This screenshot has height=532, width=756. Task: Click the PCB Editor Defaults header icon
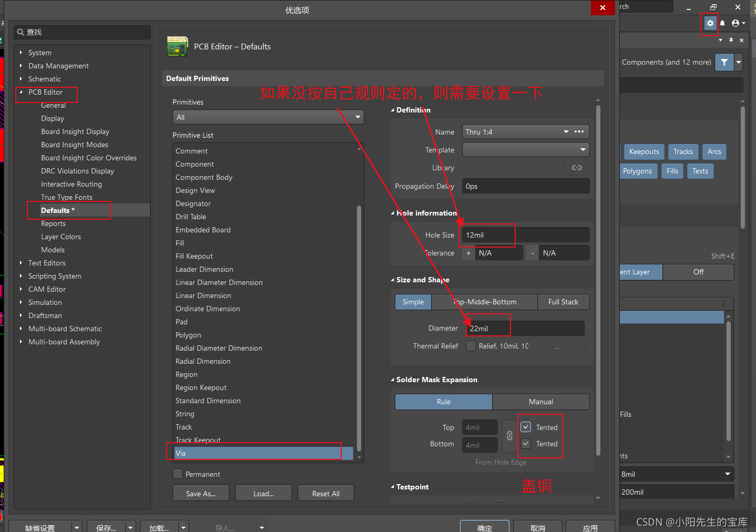pos(178,46)
